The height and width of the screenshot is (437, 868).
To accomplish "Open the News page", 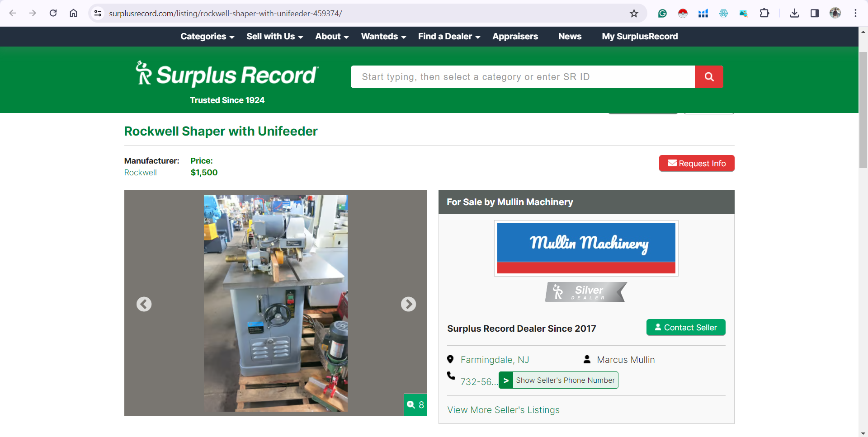I will click(570, 37).
